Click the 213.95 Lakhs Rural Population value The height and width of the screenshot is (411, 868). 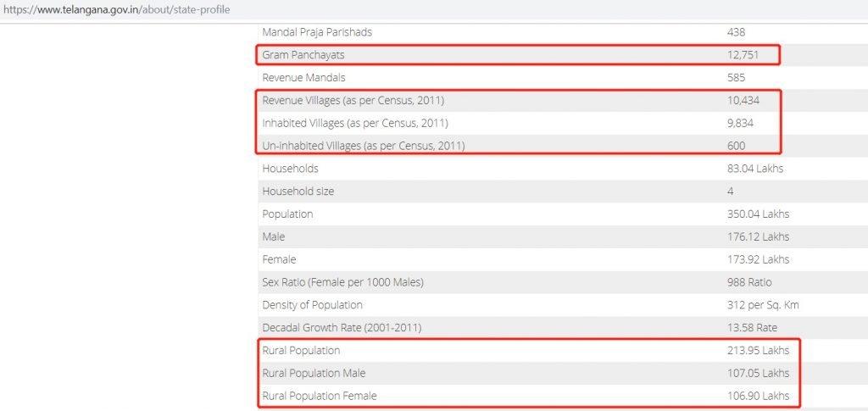(752, 351)
